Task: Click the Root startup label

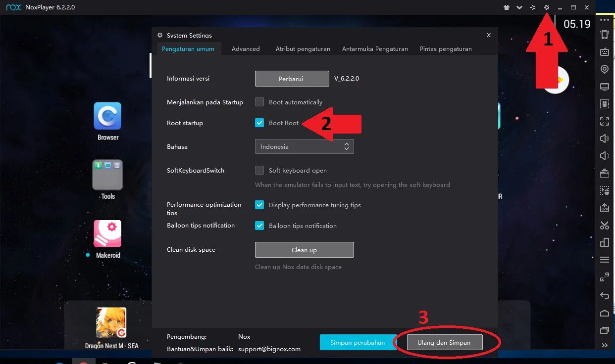Action: (x=185, y=123)
